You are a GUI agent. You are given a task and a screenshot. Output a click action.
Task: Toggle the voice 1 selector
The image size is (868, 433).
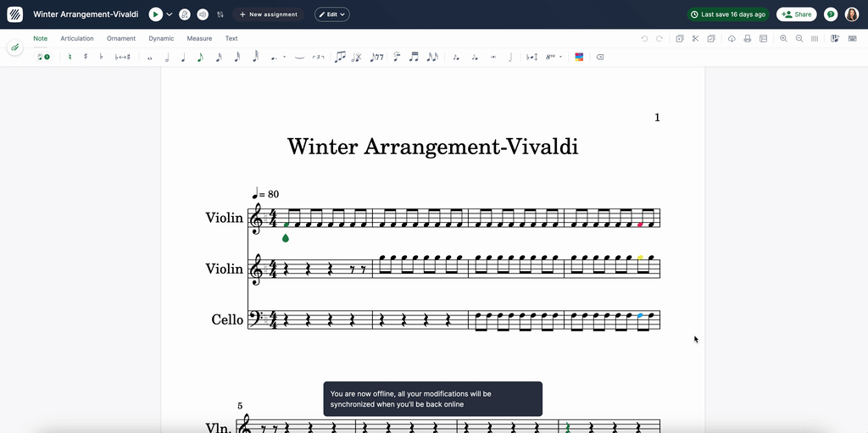[x=43, y=57]
